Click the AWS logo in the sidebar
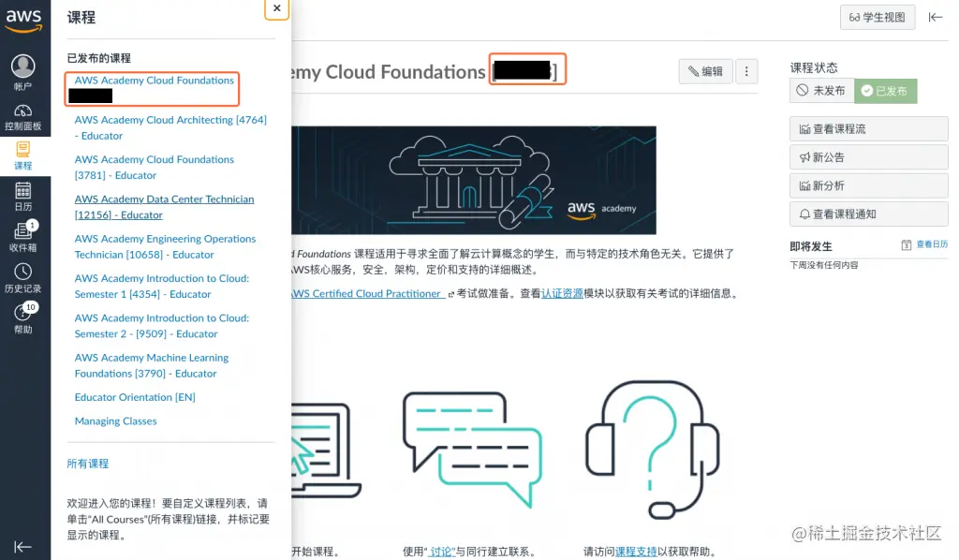 pyautogui.click(x=23, y=21)
